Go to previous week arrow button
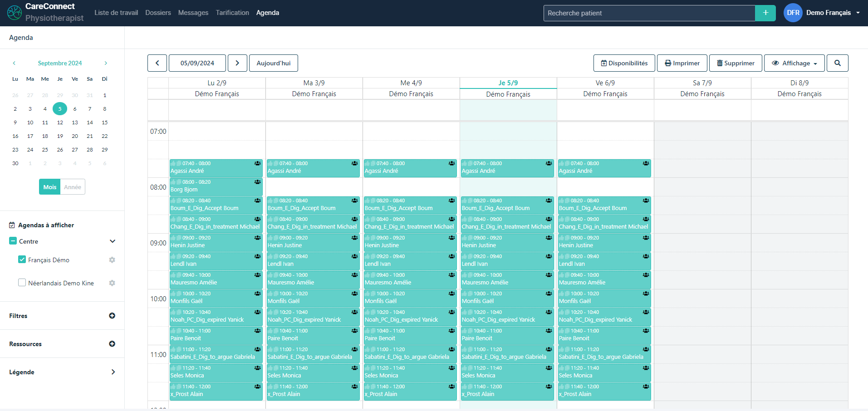 tap(157, 63)
